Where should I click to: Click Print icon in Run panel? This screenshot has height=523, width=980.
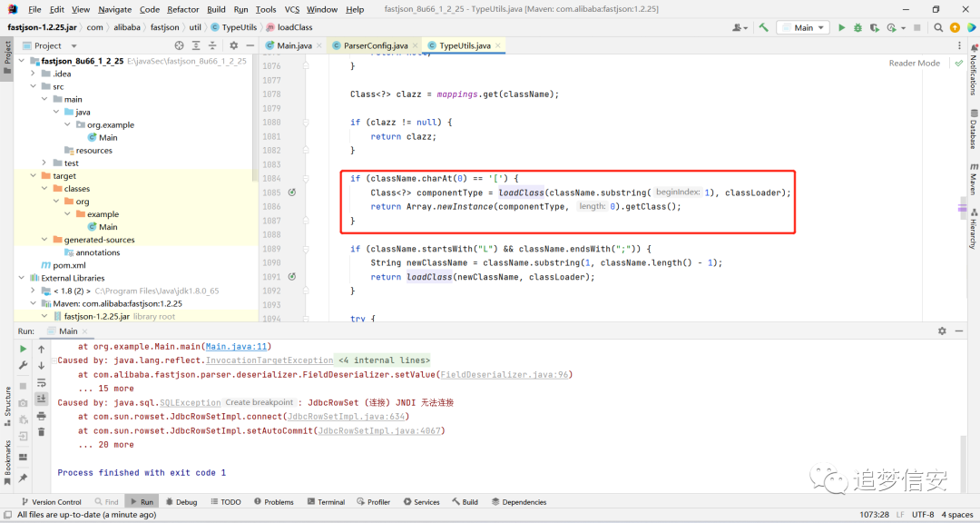click(41, 416)
